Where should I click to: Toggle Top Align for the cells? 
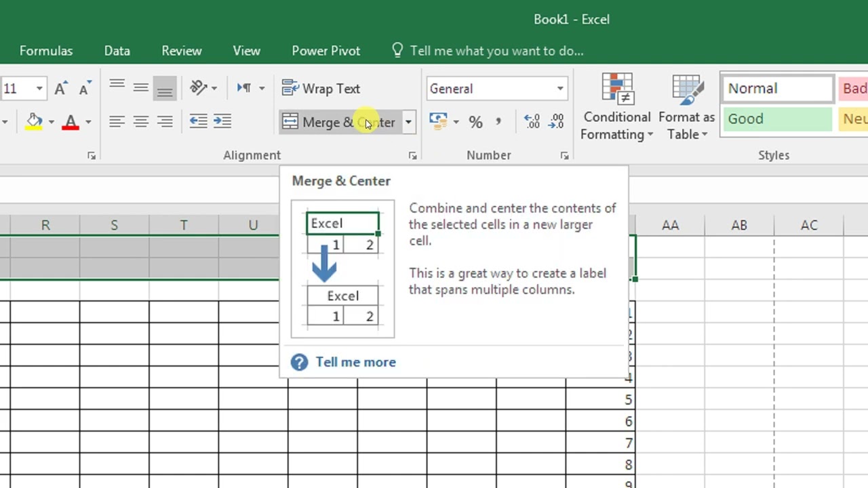(117, 88)
